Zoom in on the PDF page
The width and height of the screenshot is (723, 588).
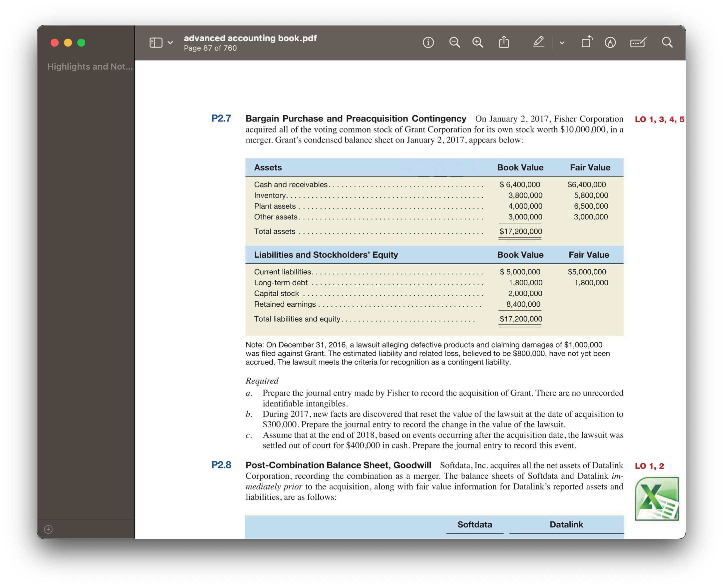click(477, 42)
